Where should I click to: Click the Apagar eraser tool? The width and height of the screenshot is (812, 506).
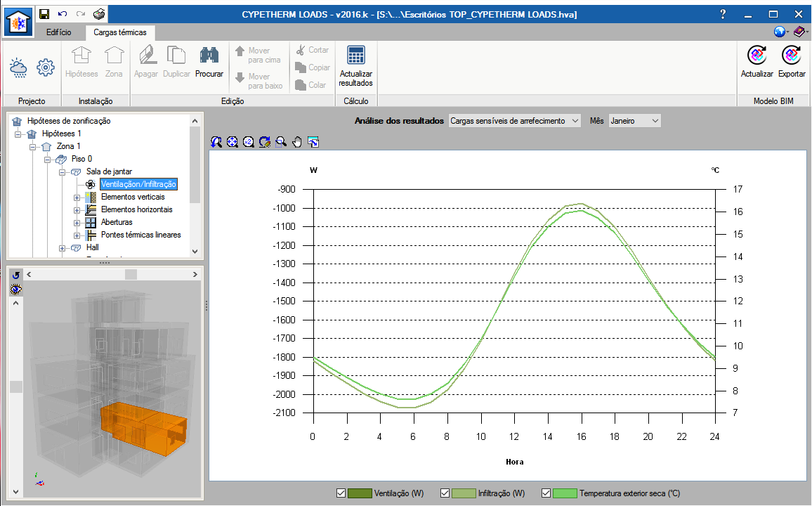tap(146, 62)
